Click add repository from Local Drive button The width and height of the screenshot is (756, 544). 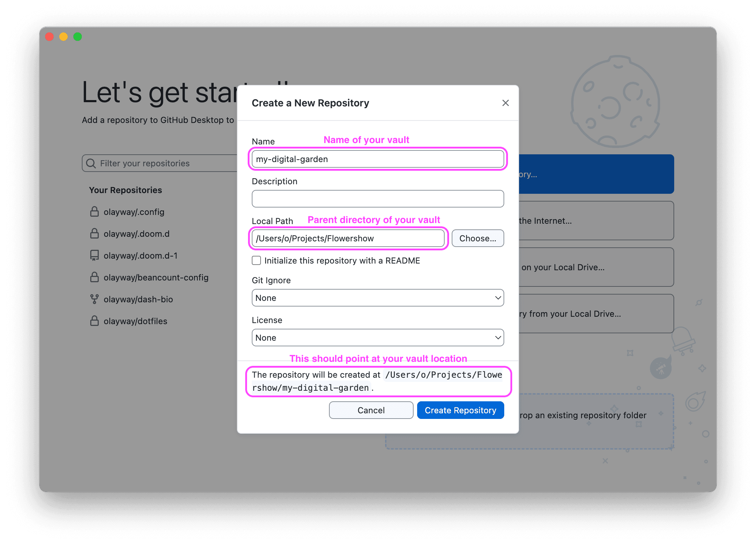[x=596, y=314]
